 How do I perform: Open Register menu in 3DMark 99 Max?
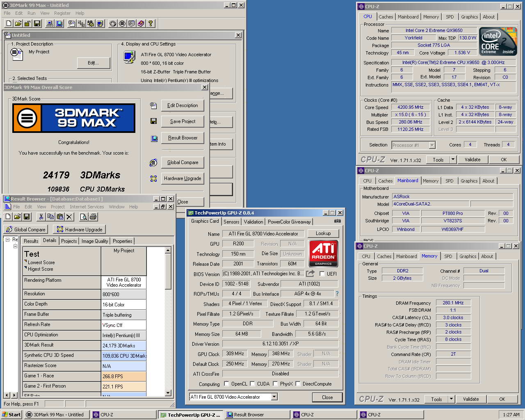(x=62, y=13)
